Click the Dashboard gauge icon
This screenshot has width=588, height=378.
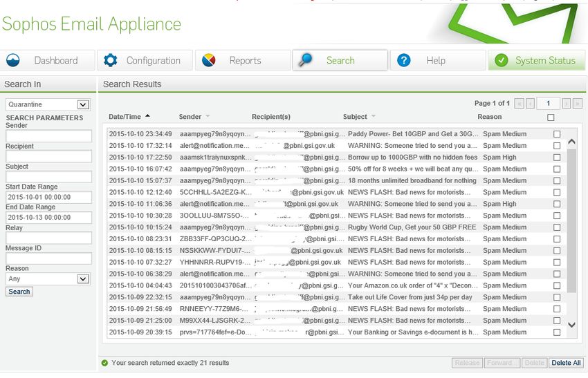coord(13,60)
